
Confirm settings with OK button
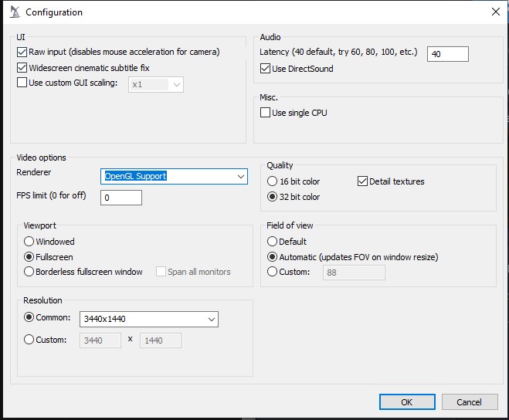[x=407, y=402]
